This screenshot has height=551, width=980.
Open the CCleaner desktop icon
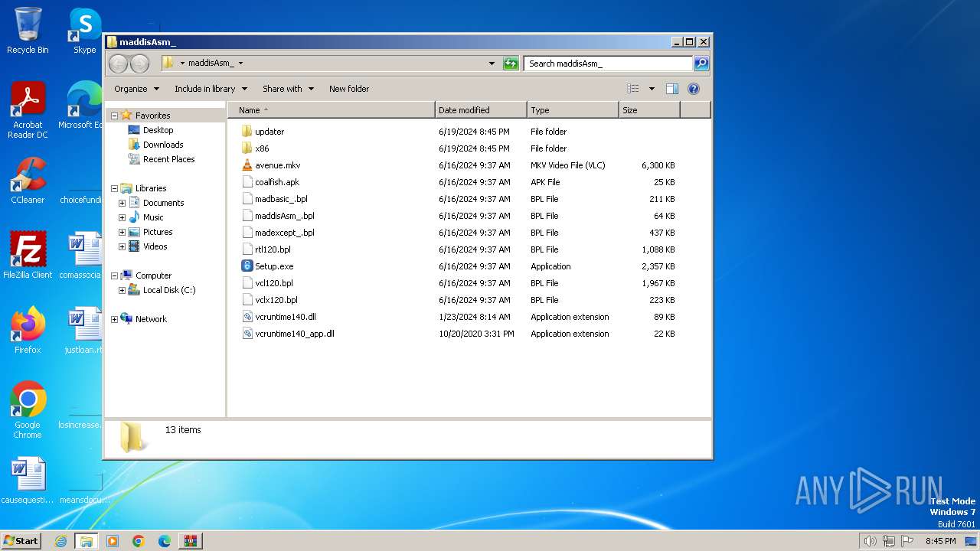click(28, 181)
